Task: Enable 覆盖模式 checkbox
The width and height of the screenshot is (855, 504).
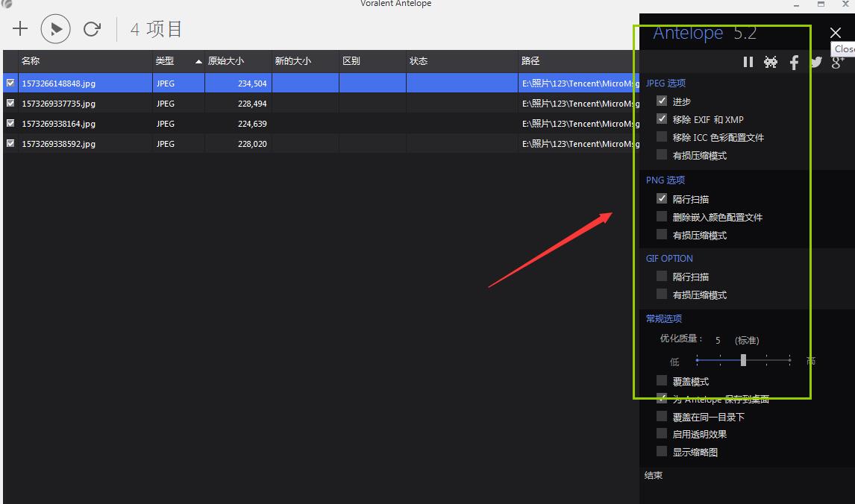Action: tap(662, 380)
